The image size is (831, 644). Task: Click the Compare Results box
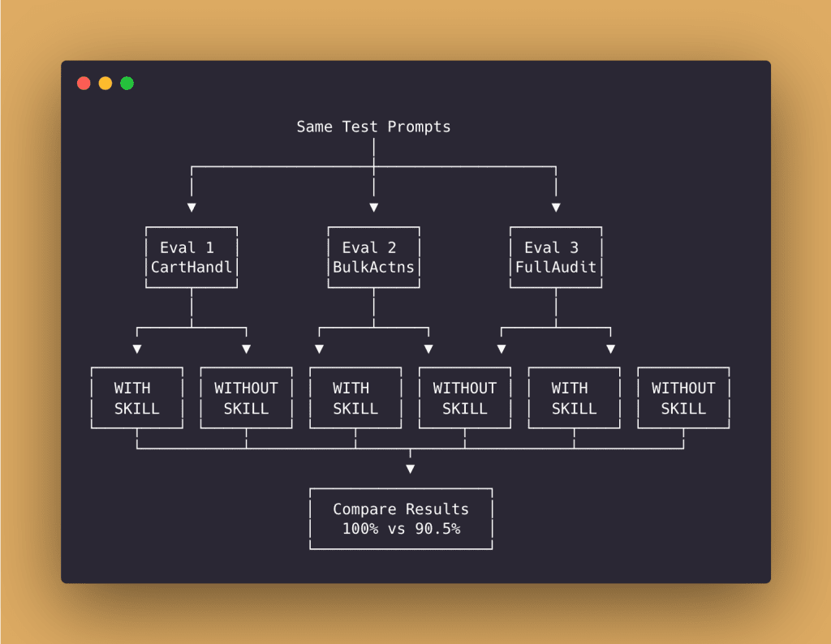pos(401,519)
